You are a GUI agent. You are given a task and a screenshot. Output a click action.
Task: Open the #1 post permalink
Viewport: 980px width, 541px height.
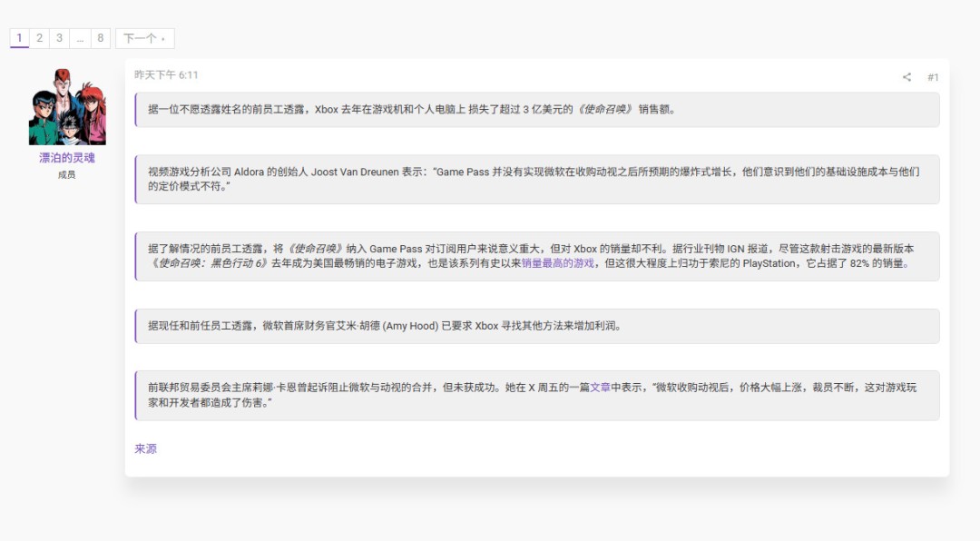tap(934, 77)
